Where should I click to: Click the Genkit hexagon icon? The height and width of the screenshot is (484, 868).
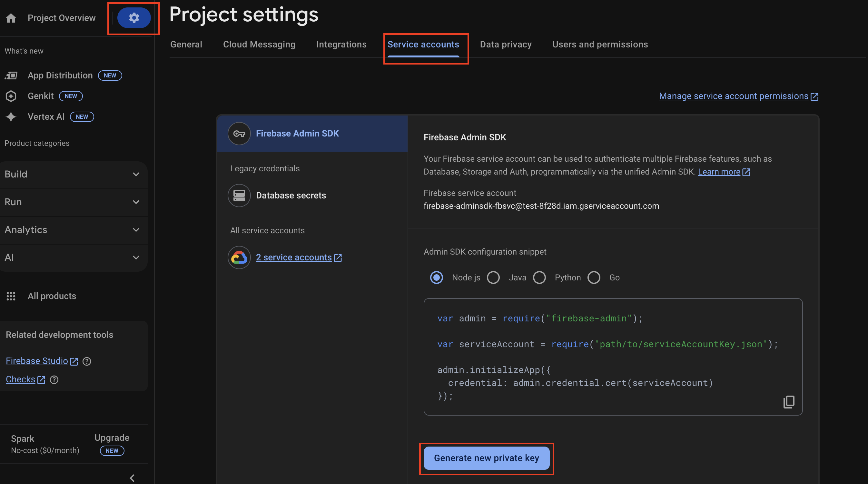pos(11,96)
